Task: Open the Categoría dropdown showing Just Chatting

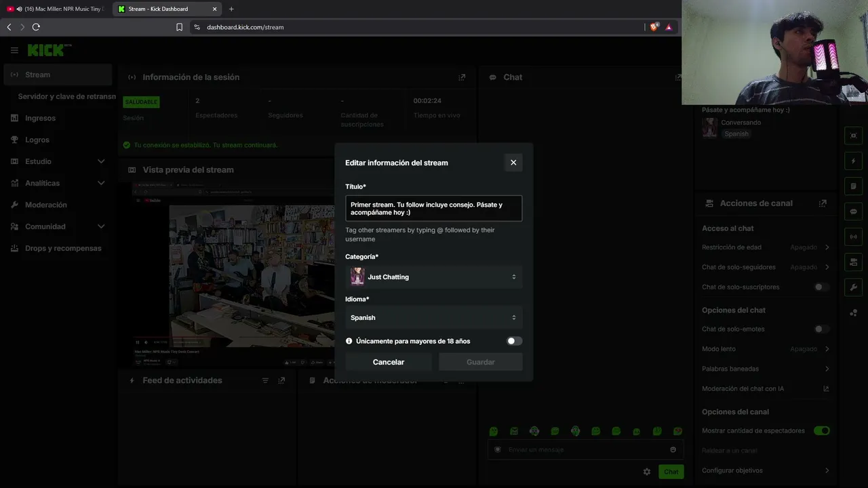Action: pyautogui.click(x=433, y=277)
